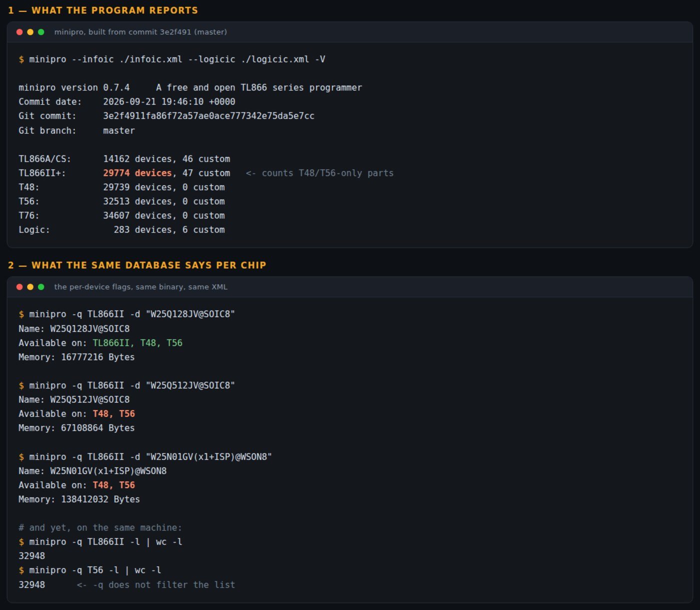Image resolution: width=700 pixels, height=610 pixels.
Task: Click the yellow dot in the per-device flags terminal
Action: pos(30,287)
